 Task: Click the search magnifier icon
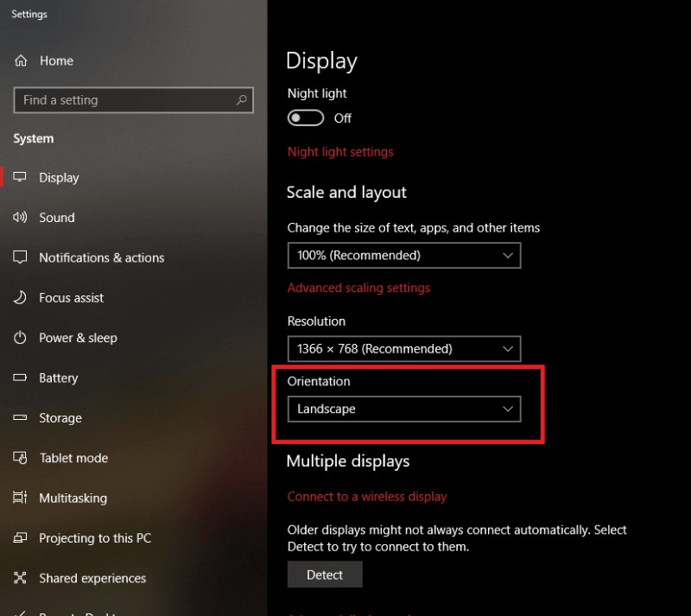[241, 100]
